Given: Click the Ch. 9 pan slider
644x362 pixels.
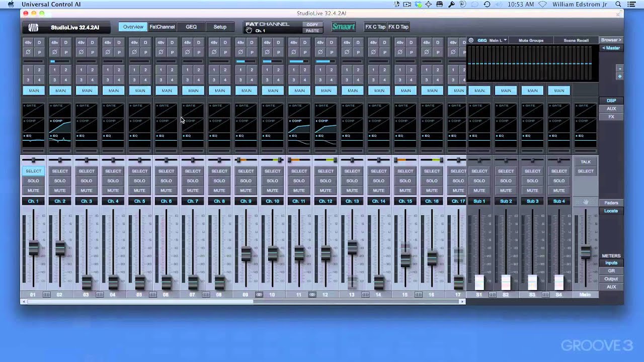Looking at the screenshot, I should pyautogui.click(x=246, y=160).
